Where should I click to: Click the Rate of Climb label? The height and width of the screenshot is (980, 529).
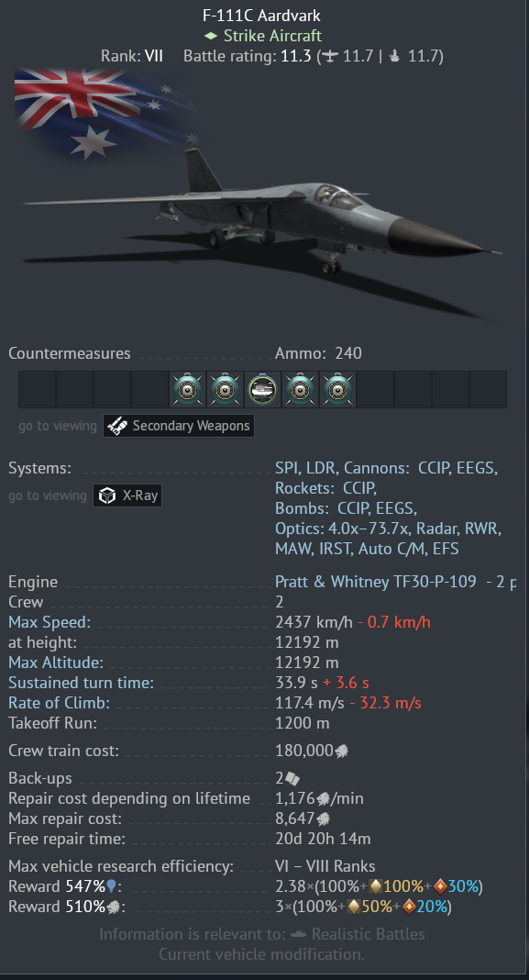(59, 703)
